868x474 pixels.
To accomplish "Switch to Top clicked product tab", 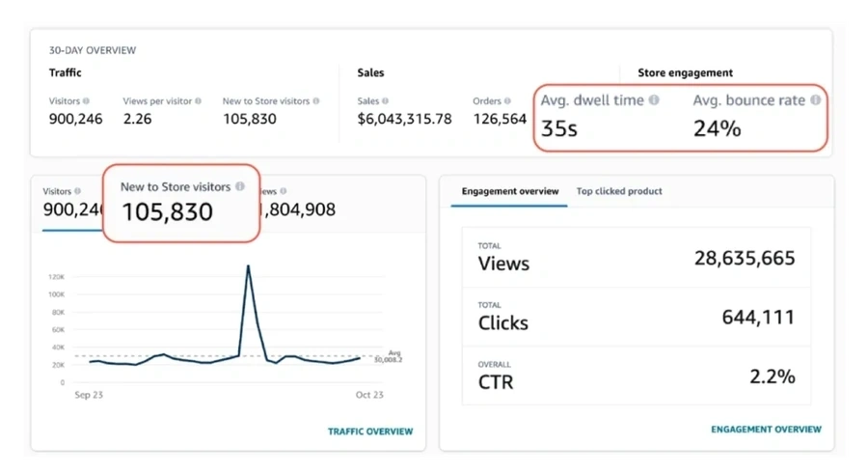I will pyautogui.click(x=619, y=191).
